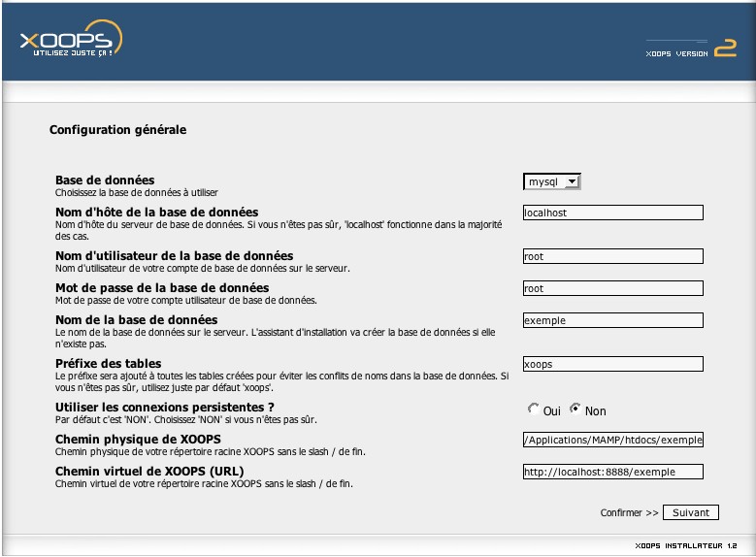
Task: Click 'Nom d'utilisateur de la base de données' label
Action: point(174,255)
